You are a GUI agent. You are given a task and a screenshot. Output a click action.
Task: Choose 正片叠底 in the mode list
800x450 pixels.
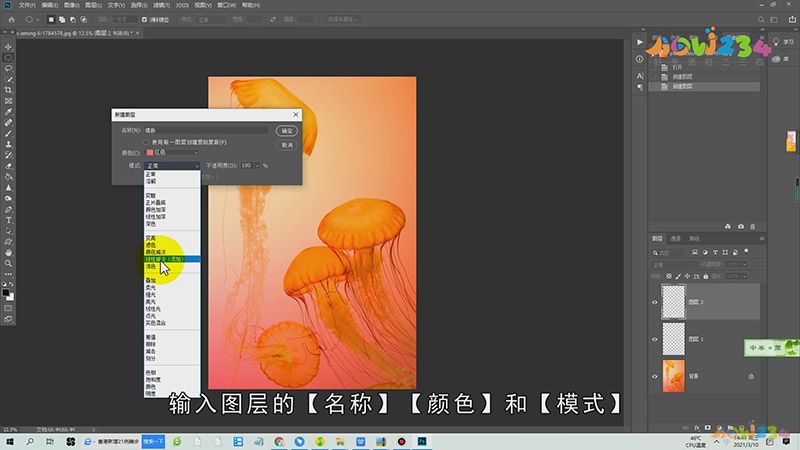(x=156, y=203)
